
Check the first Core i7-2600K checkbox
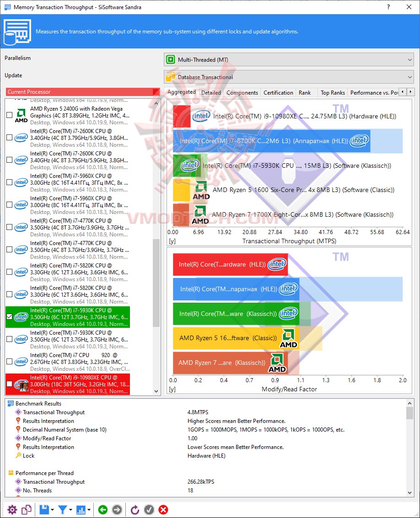(x=10, y=138)
